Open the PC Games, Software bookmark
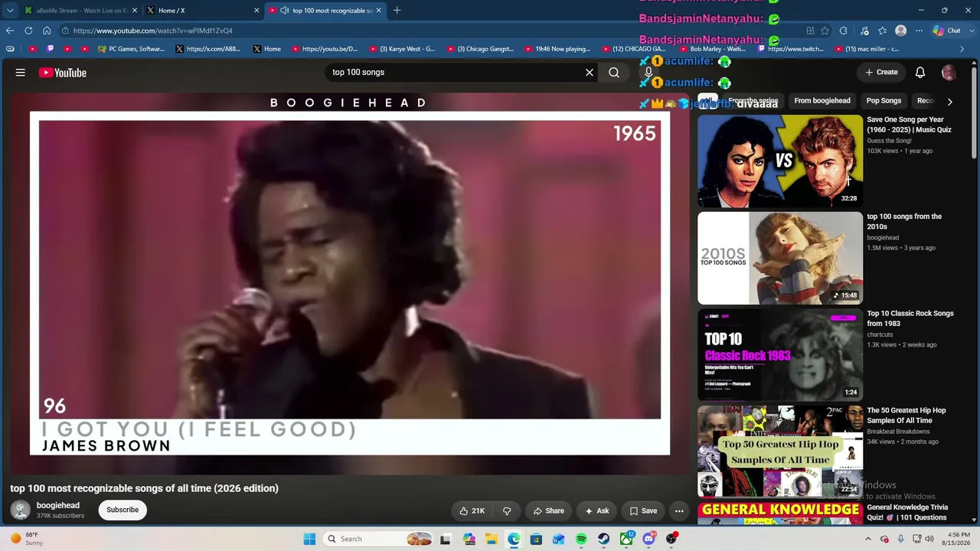The width and height of the screenshot is (980, 551). [131, 49]
